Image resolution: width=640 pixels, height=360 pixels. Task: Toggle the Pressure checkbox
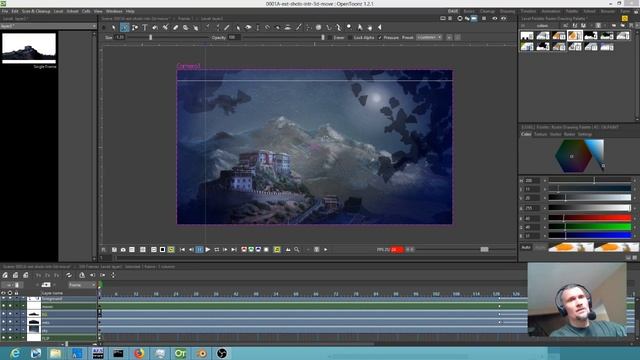pos(380,37)
